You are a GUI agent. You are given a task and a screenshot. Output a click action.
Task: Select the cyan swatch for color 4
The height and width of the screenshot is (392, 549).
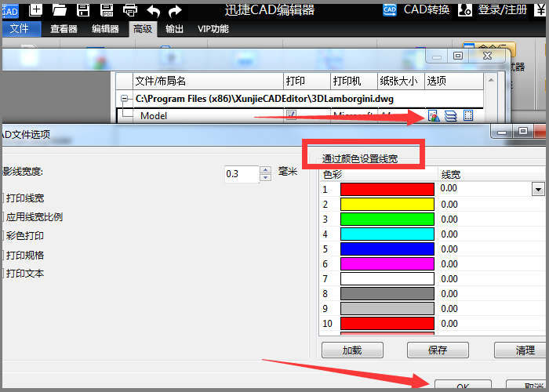click(x=387, y=234)
